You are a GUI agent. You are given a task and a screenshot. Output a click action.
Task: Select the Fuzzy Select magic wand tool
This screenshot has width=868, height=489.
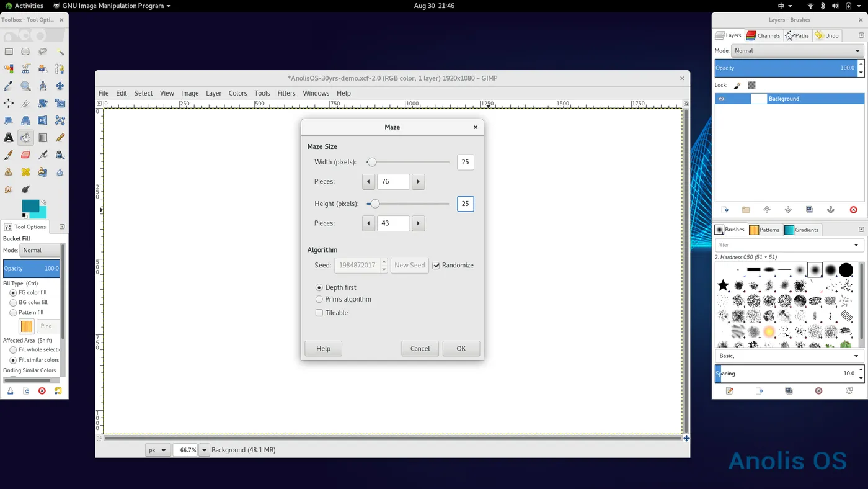[60, 52]
